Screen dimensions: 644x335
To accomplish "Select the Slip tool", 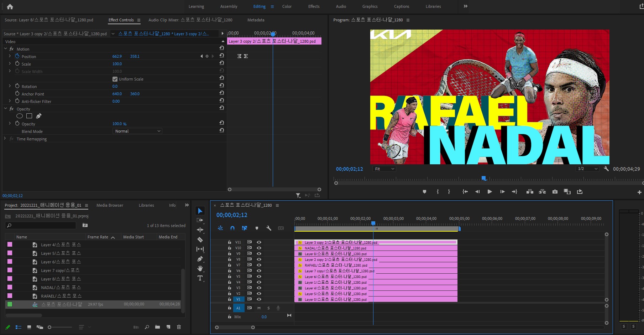I will tap(200, 249).
